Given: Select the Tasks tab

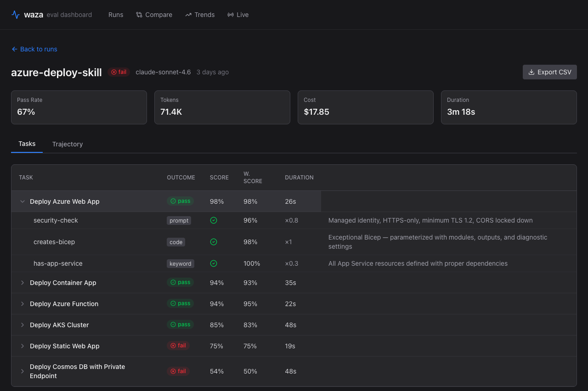Looking at the screenshot, I should pyautogui.click(x=27, y=144).
